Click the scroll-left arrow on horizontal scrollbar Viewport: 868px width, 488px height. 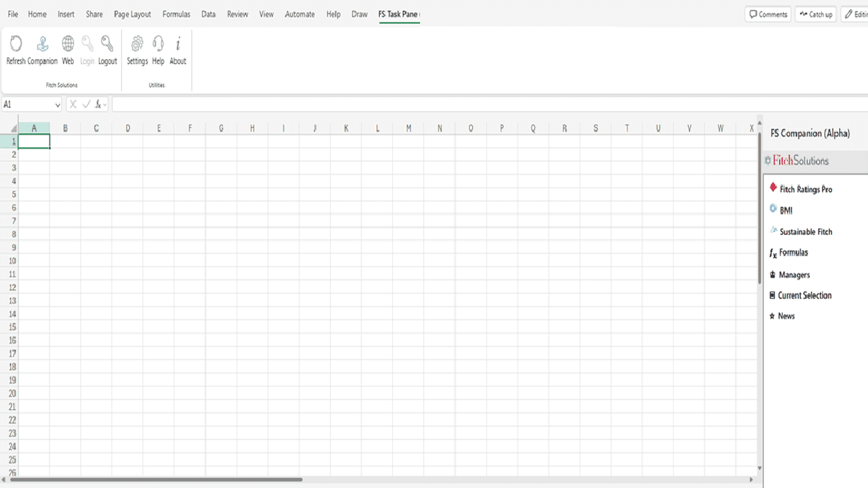[x=4, y=480]
